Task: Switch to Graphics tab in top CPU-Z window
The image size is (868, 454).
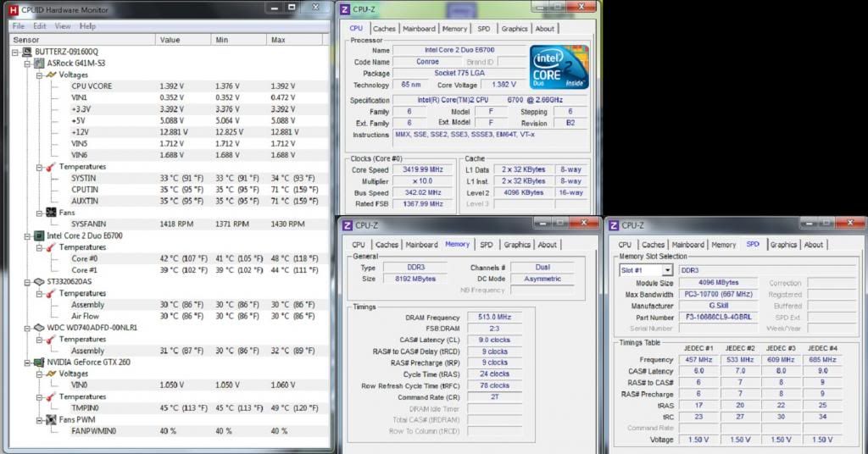Action: (515, 29)
